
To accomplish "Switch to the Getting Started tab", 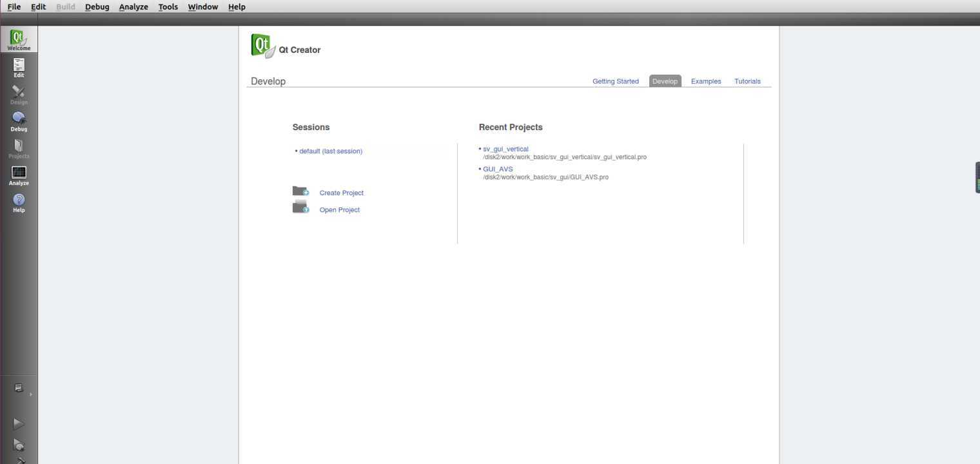I will (616, 81).
